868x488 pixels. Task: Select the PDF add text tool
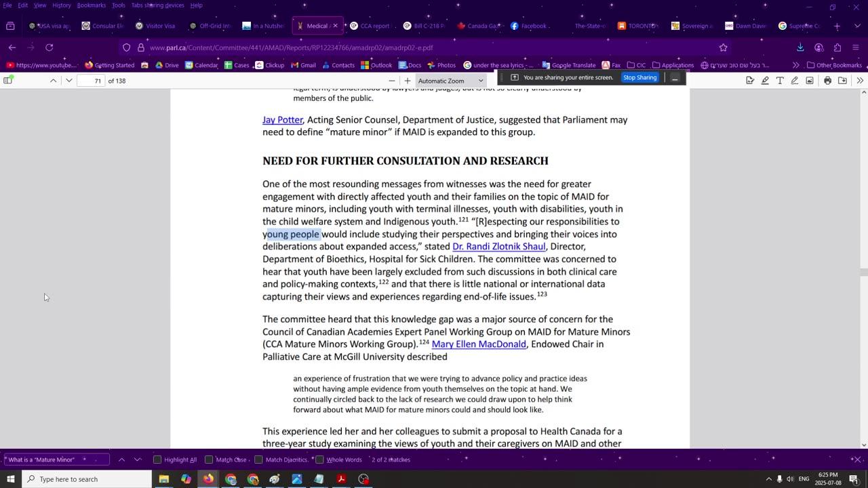pyautogui.click(x=780, y=81)
